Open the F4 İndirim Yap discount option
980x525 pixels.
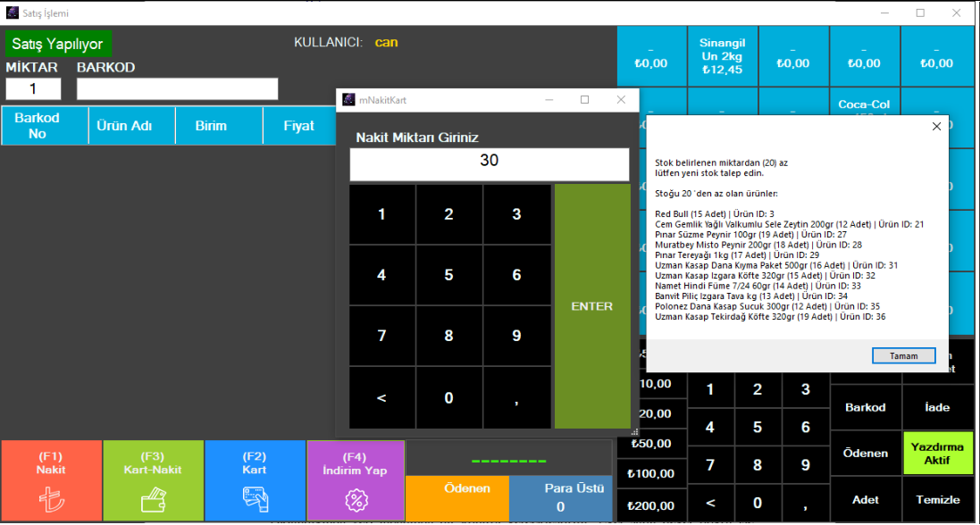point(356,480)
